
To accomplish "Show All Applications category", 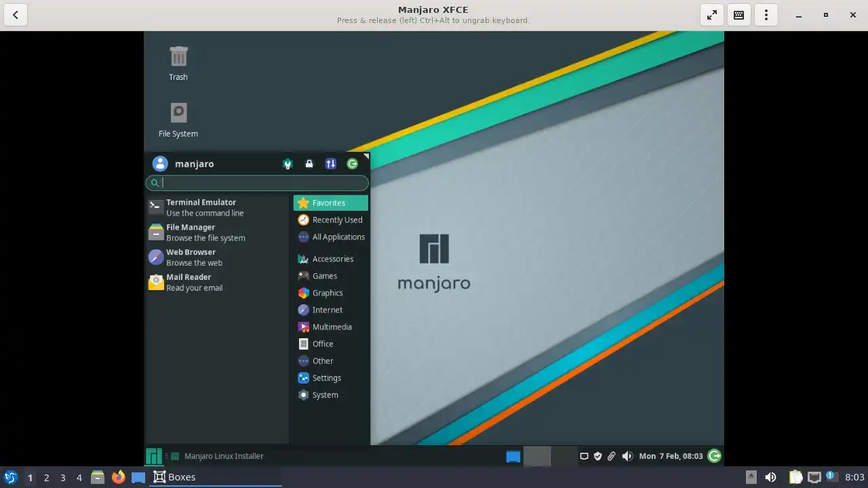I will tap(331, 237).
